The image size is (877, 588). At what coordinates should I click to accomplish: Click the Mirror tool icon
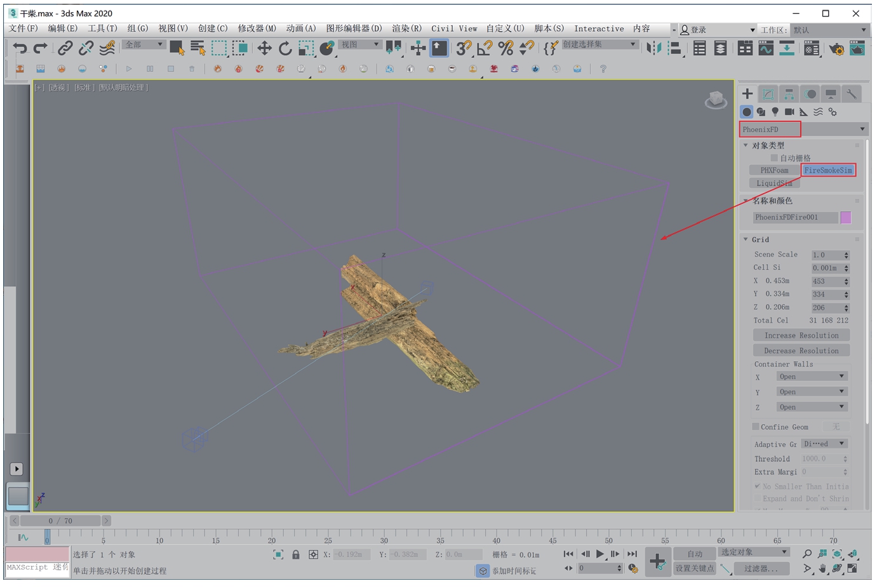(x=653, y=48)
